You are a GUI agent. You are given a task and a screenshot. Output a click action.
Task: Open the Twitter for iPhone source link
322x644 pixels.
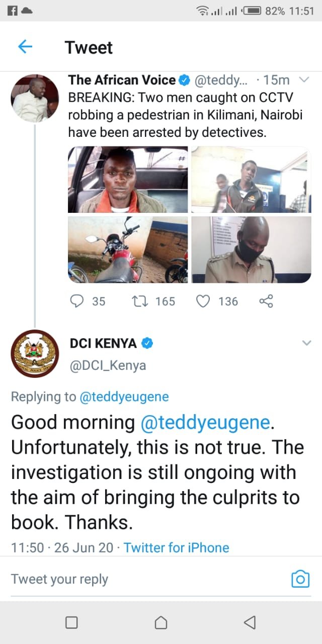coord(177,547)
